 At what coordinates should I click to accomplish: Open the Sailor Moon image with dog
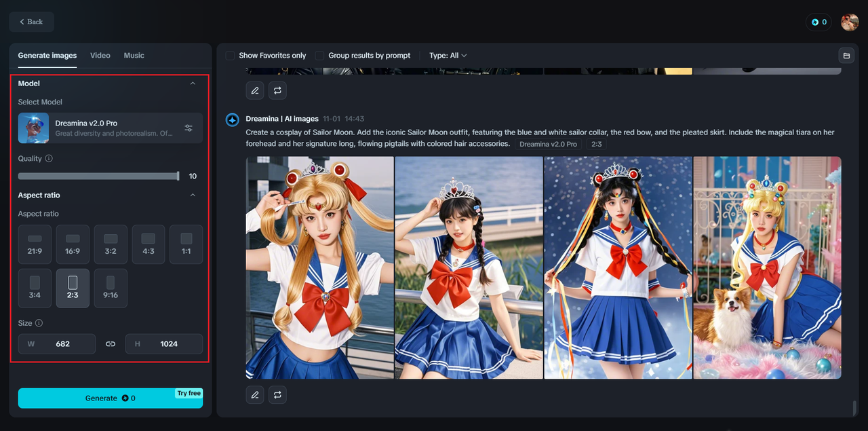768,267
